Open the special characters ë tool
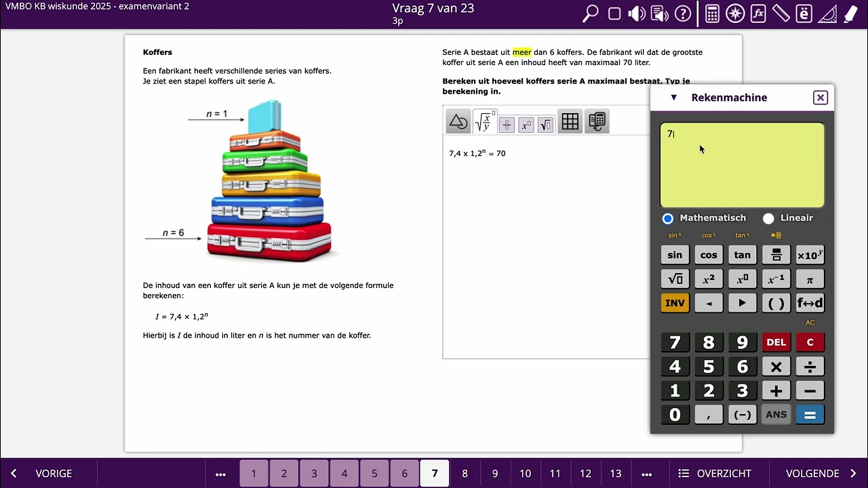Image resolution: width=868 pixels, height=488 pixels. coord(804,14)
